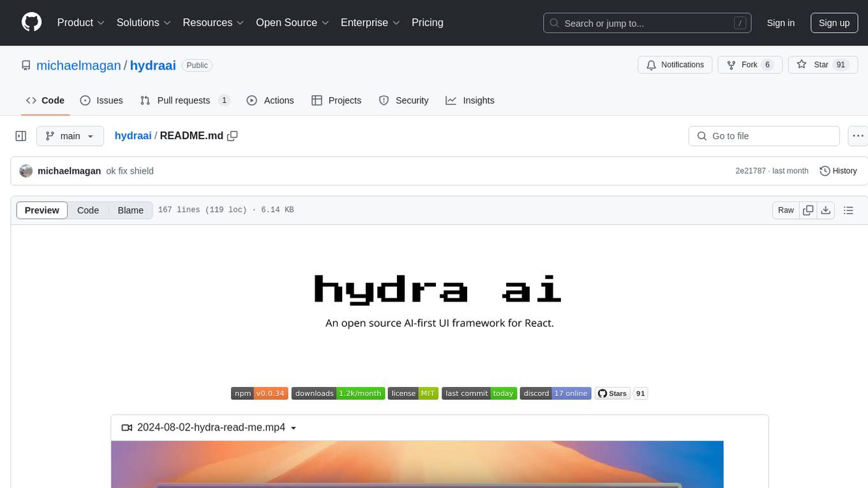The width and height of the screenshot is (868, 488).
Task: Copy the README.md file path
Action: 233,135
